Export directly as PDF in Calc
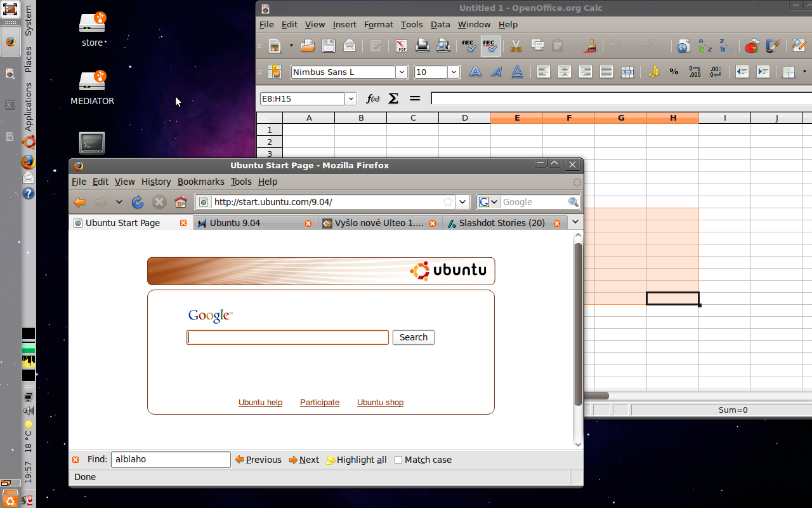This screenshot has width=812, height=508. [402, 46]
